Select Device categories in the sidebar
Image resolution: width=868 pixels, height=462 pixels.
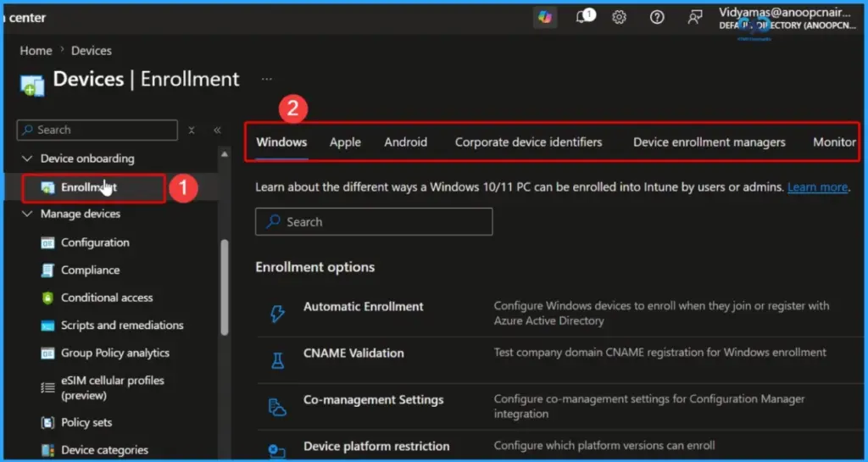104,450
